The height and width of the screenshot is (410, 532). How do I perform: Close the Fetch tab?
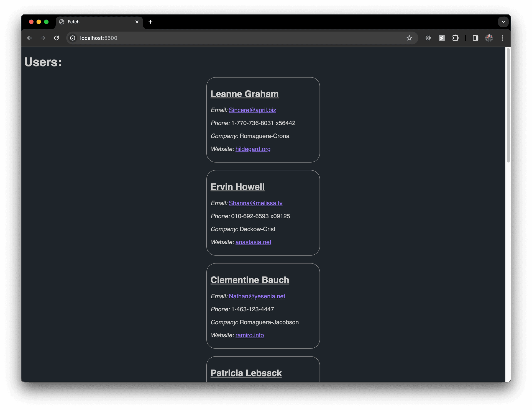coord(137,22)
